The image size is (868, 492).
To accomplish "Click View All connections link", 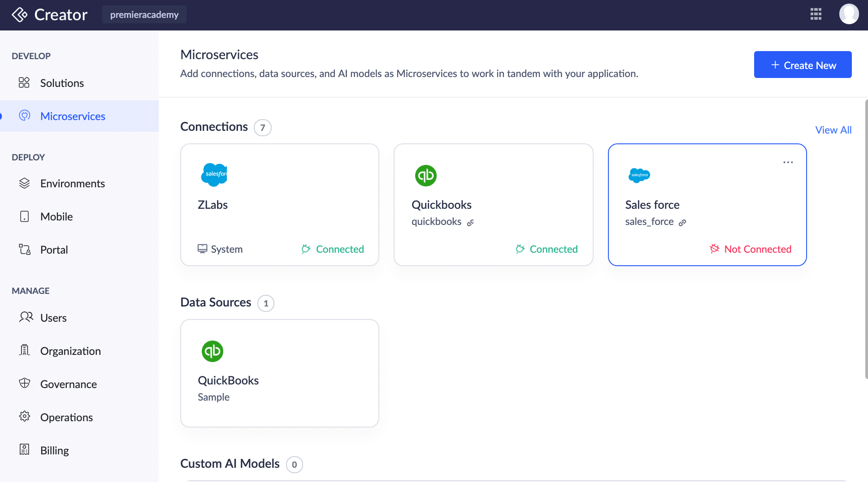I will [x=833, y=130].
